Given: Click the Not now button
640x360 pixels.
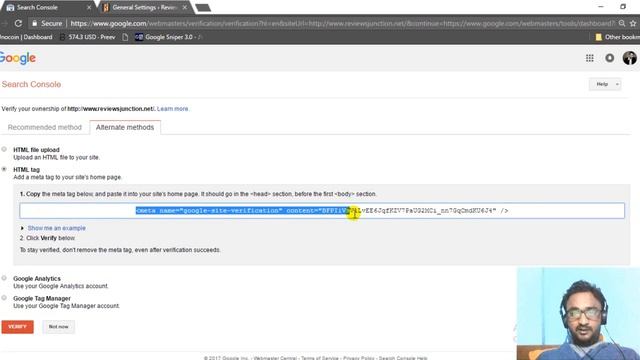Looking at the screenshot, I should pyautogui.click(x=58, y=327).
